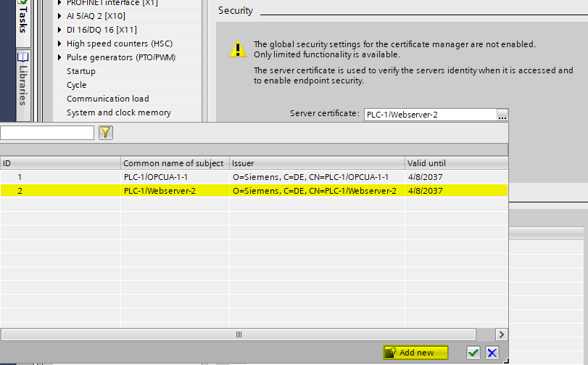Expand AI 5/AQ 2 [X10] node

pyautogui.click(x=59, y=16)
